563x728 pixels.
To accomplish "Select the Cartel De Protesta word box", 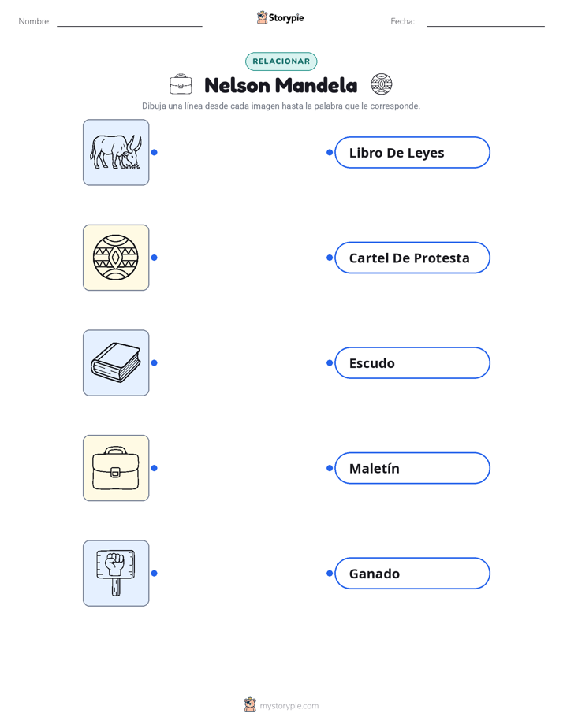I will (412, 258).
